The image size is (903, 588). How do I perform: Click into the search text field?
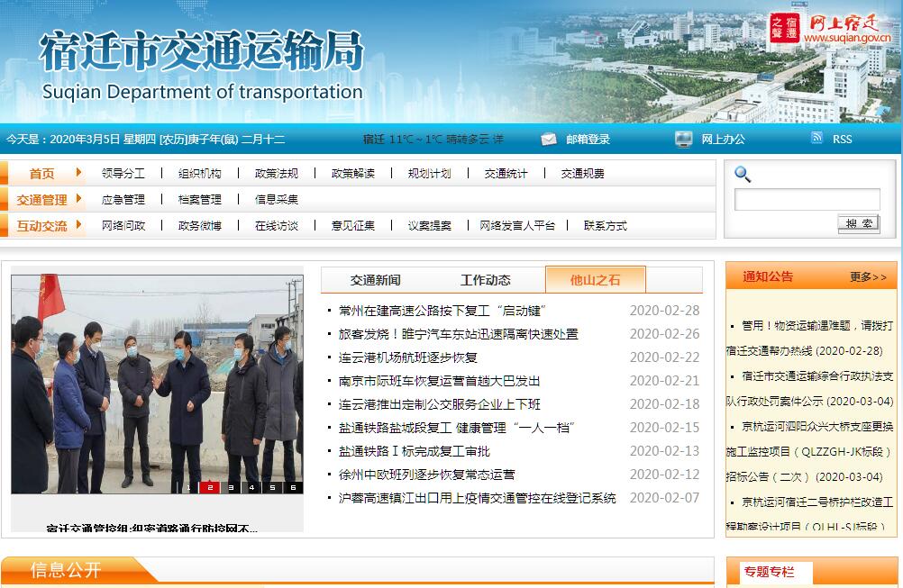[807, 200]
